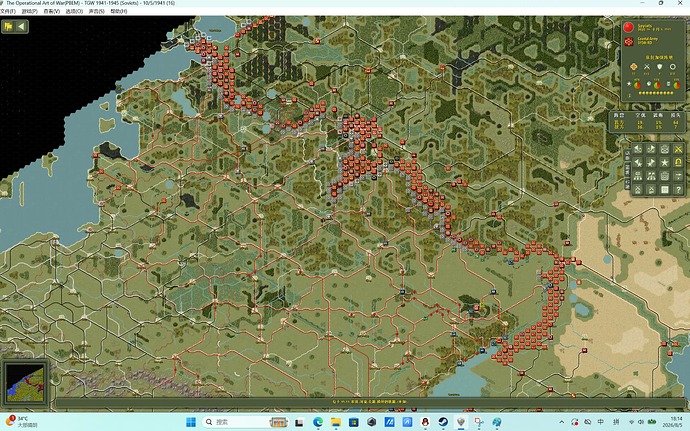Show hidden system tray icons chevron
Viewport: 690px width, 431px height.
pos(562,422)
